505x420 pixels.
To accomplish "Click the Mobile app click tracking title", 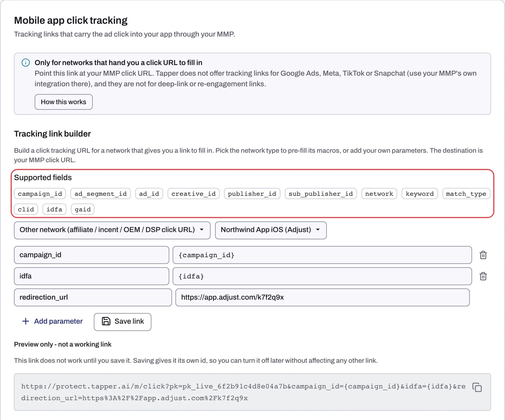I will point(71,20).
